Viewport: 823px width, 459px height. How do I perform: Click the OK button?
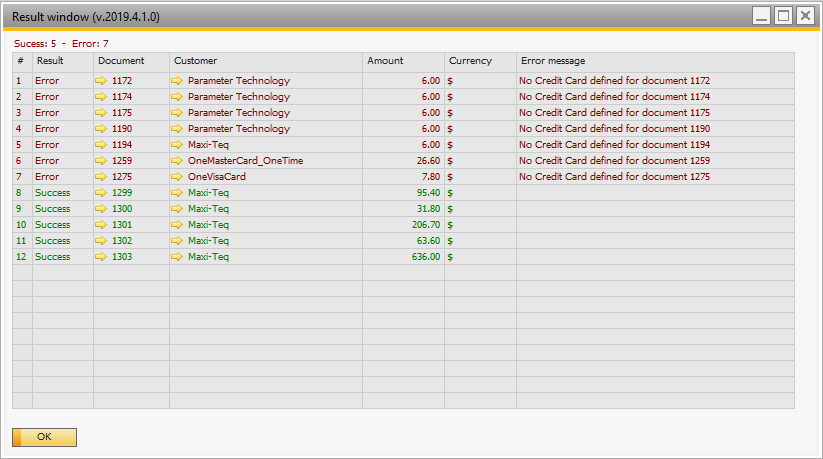tap(45, 437)
